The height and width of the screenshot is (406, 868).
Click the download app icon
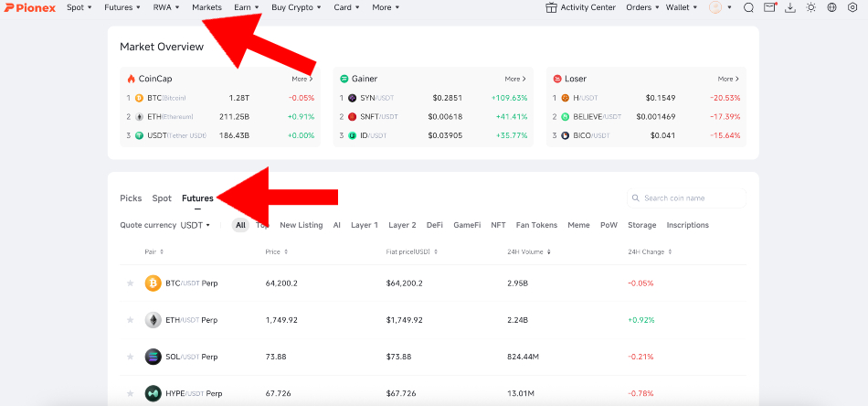pyautogui.click(x=790, y=7)
